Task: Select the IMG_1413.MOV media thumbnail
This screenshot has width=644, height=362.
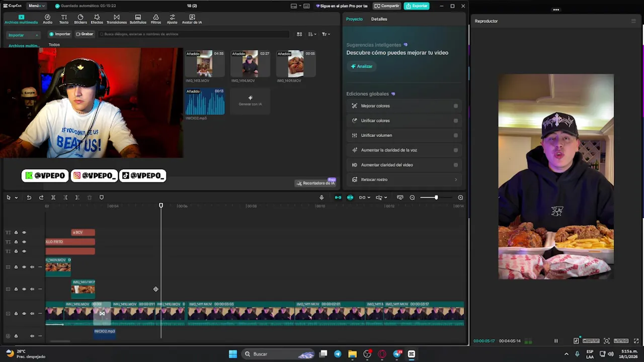Action: click(204, 64)
